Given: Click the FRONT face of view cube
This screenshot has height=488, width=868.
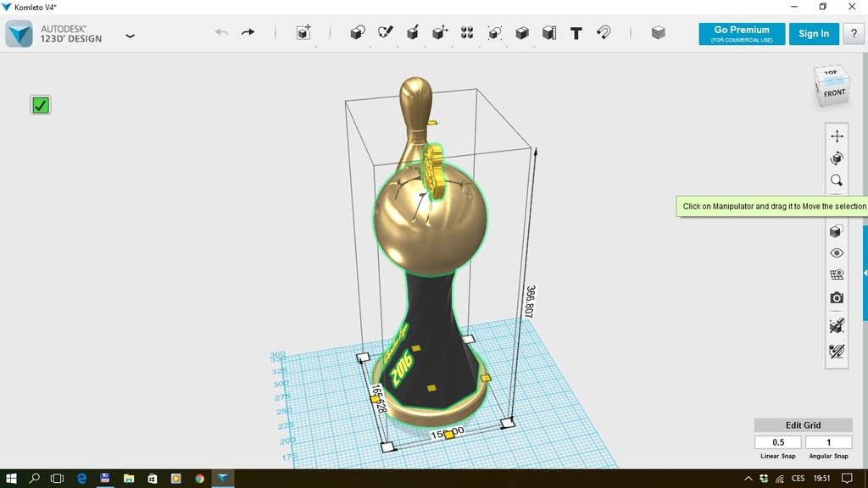Looking at the screenshot, I should pos(834,93).
